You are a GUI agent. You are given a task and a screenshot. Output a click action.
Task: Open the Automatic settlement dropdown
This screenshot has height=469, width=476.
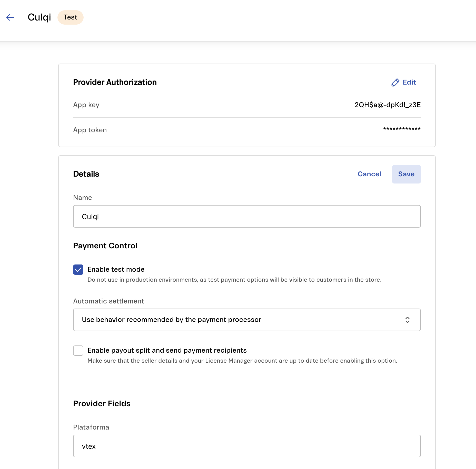(x=247, y=320)
